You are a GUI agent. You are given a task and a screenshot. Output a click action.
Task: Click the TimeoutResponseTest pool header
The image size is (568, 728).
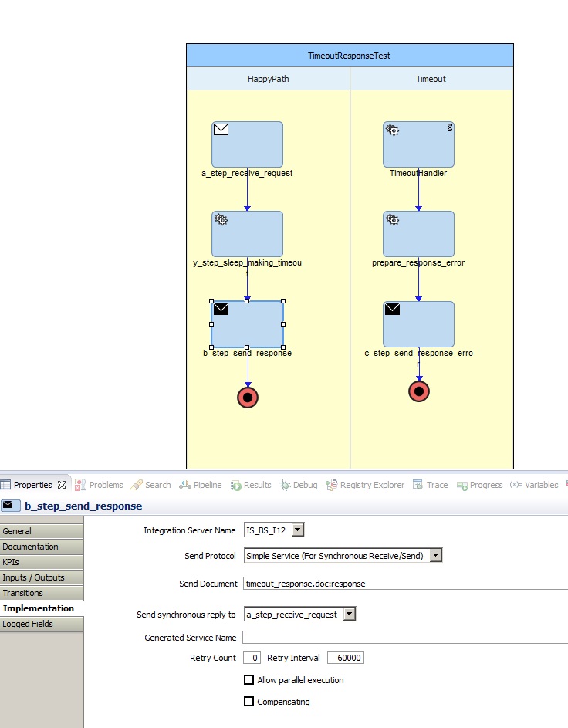pyautogui.click(x=350, y=56)
